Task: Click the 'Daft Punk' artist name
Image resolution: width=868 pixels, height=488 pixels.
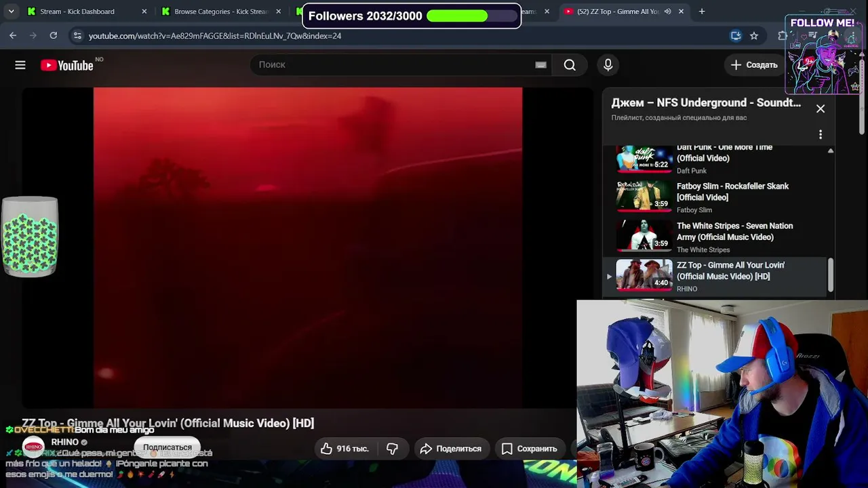Action: [x=692, y=171]
